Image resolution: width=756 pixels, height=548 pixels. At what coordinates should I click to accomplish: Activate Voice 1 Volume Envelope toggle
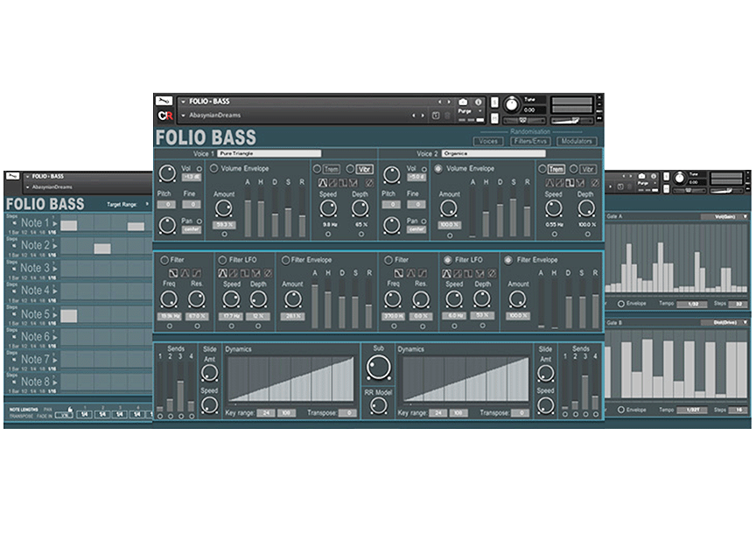[x=212, y=168]
